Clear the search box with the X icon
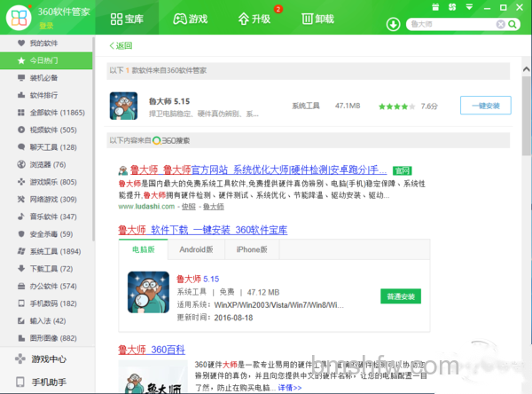Screen dimensions: 532x394 (x=500, y=24)
